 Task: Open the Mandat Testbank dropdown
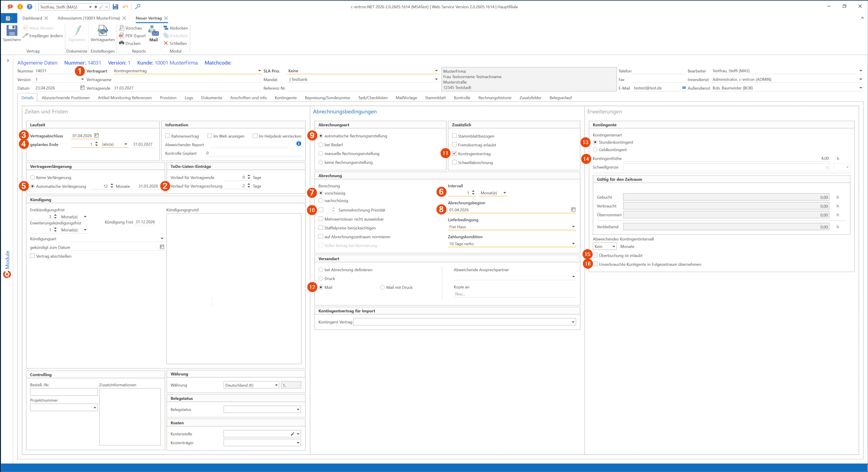(x=436, y=79)
